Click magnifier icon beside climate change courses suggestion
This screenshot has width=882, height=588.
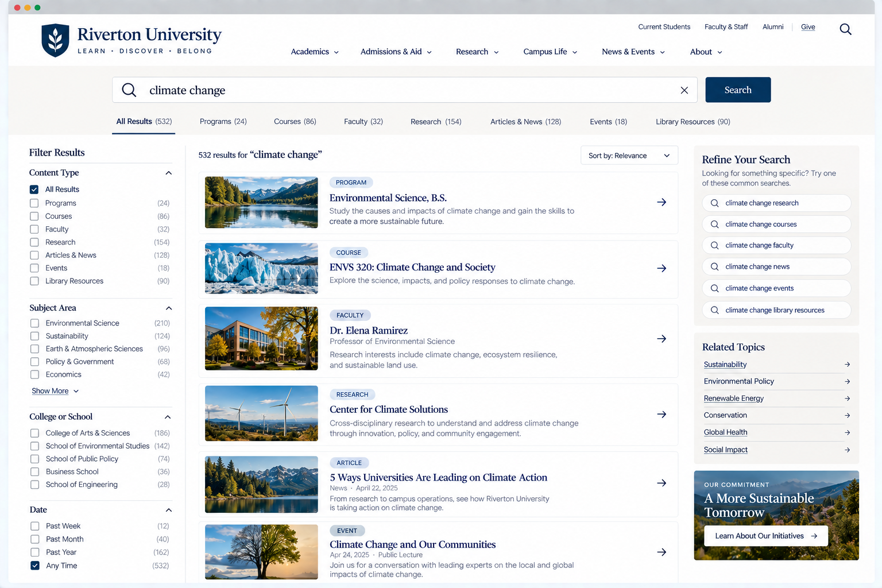(714, 225)
